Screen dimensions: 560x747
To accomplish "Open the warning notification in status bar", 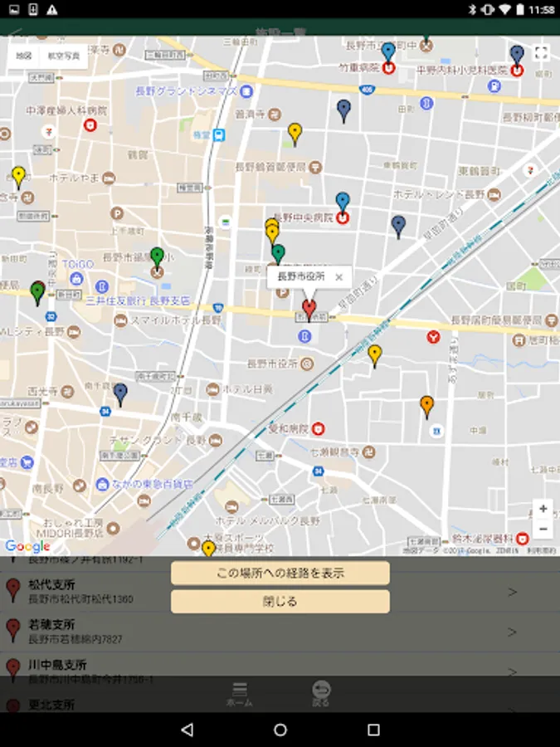I will (x=52, y=9).
